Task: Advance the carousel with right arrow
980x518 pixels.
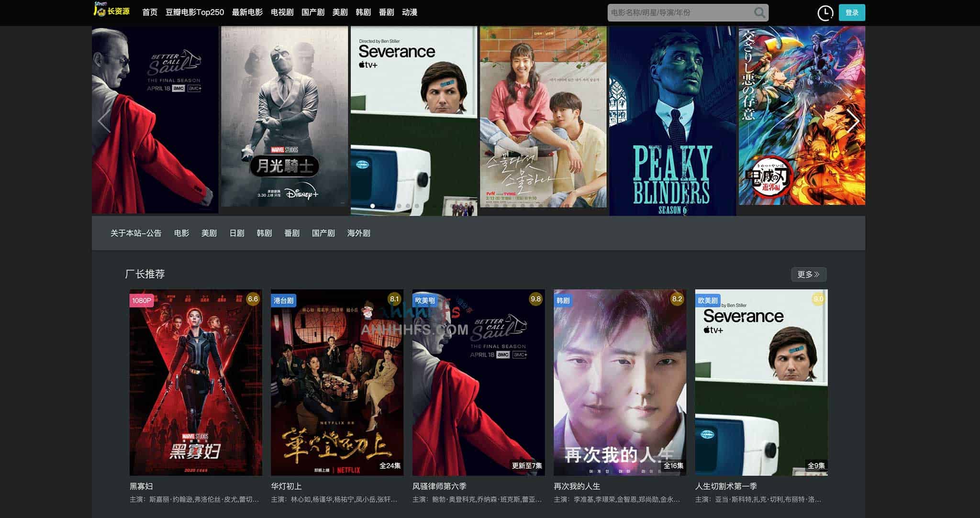Action: (853, 121)
